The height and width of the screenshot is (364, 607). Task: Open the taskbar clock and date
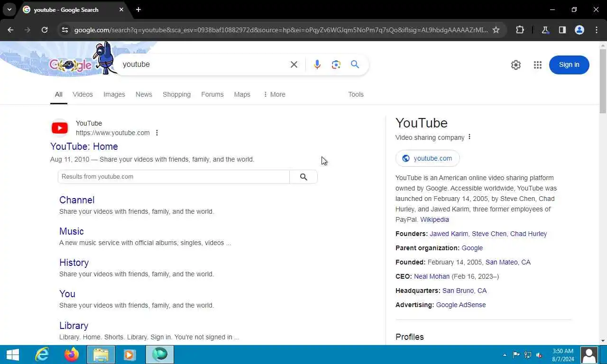tap(563, 355)
